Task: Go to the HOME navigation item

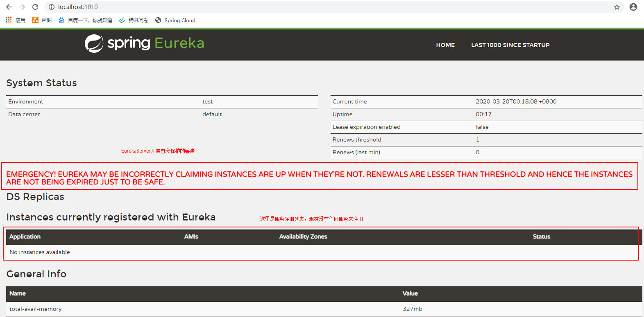Action: click(x=445, y=45)
